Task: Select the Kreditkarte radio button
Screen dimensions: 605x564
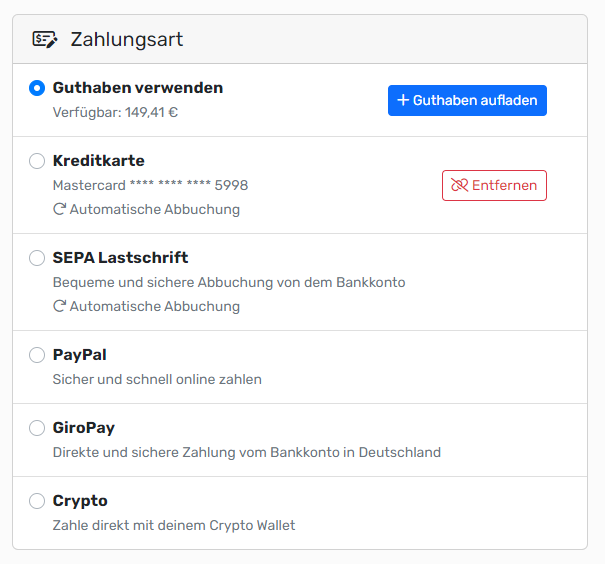Action: click(x=37, y=161)
